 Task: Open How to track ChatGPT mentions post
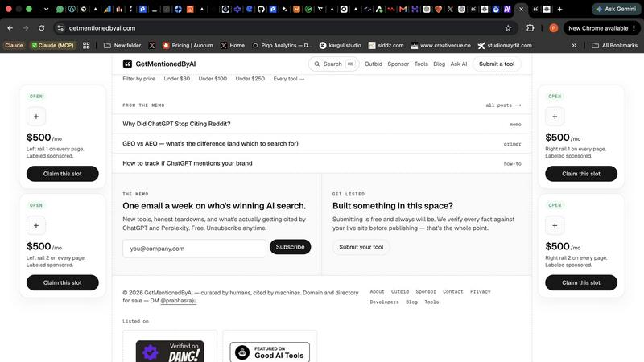321,163
